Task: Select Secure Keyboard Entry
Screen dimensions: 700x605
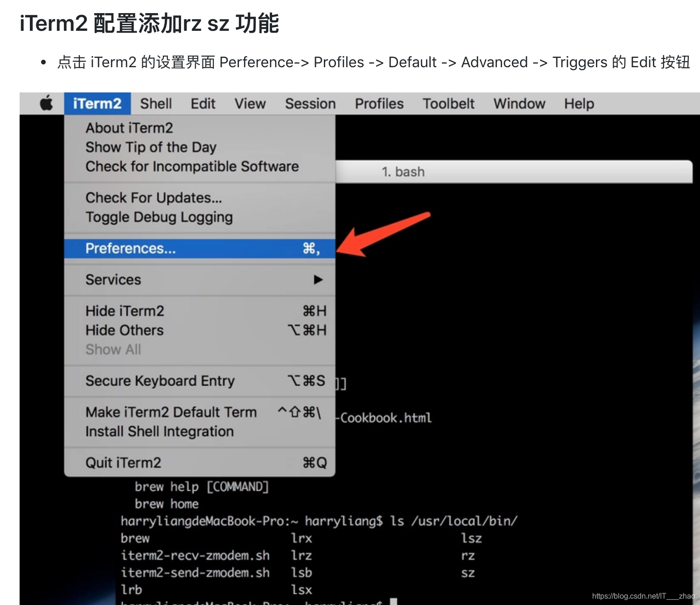Action: [x=200, y=381]
